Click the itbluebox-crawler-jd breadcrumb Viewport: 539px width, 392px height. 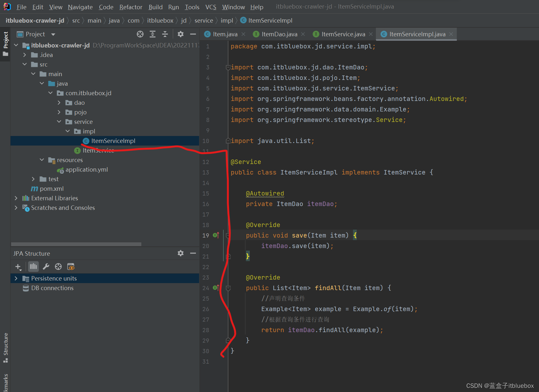coord(35,20)
